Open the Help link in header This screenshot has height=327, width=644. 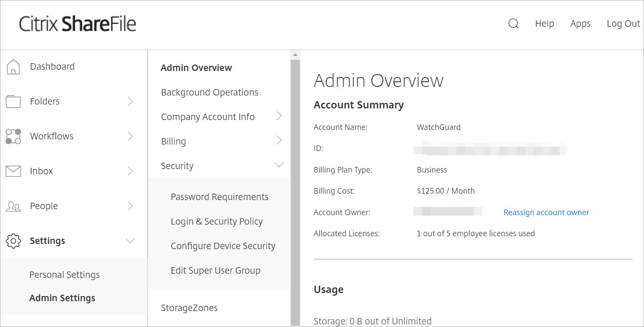[544, 24]
